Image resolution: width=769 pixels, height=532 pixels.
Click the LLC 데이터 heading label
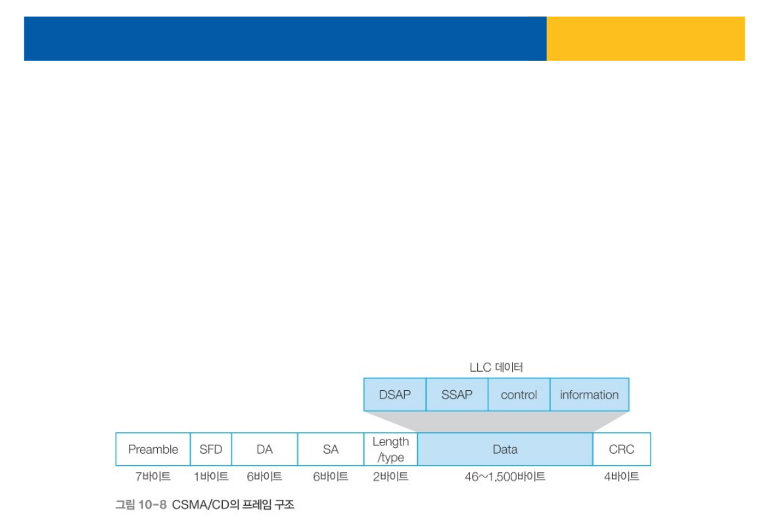click(496, 367)
